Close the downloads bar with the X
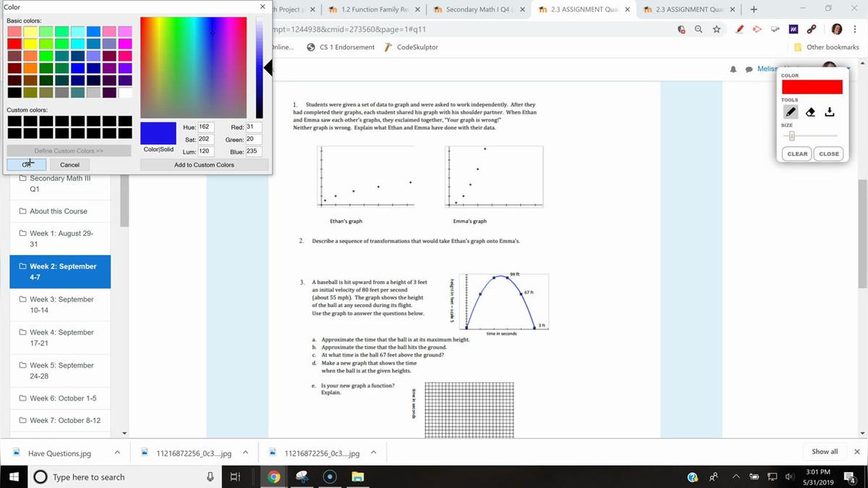868x488 pixels. [x=857, y=452]
